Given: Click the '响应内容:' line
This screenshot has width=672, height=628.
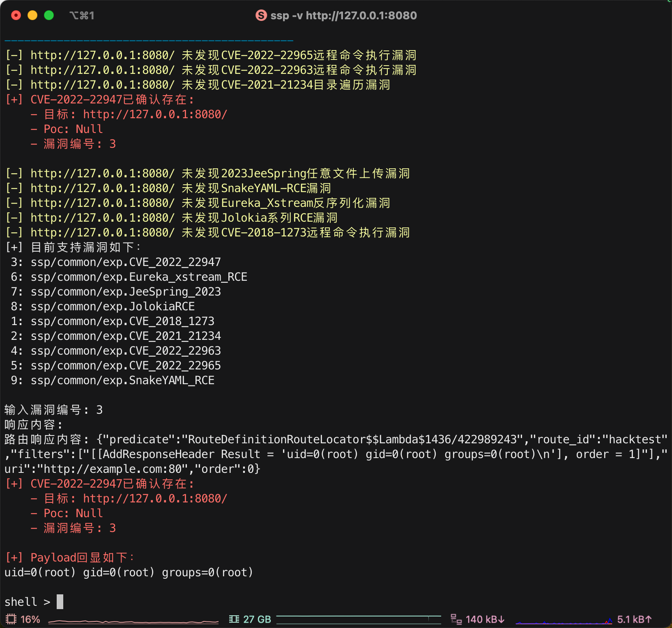Looking at the screenshot, I should tap(34, 424).
